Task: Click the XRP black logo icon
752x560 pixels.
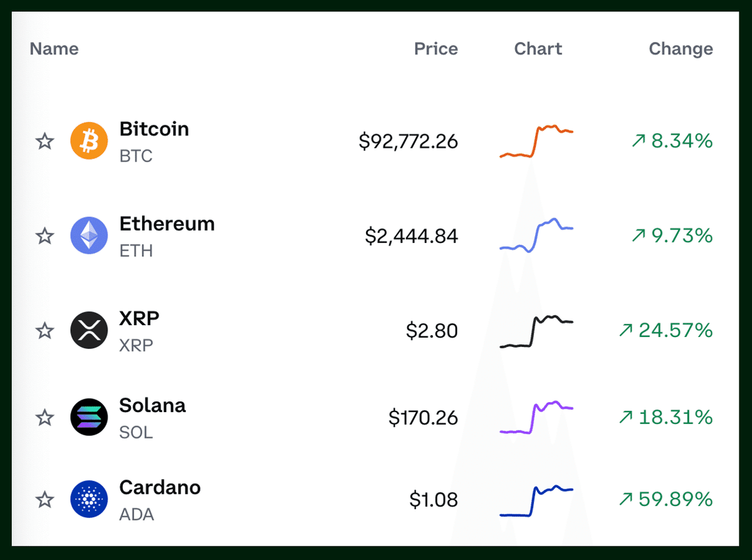Action: pyautogui.click(x=90, y=330)
